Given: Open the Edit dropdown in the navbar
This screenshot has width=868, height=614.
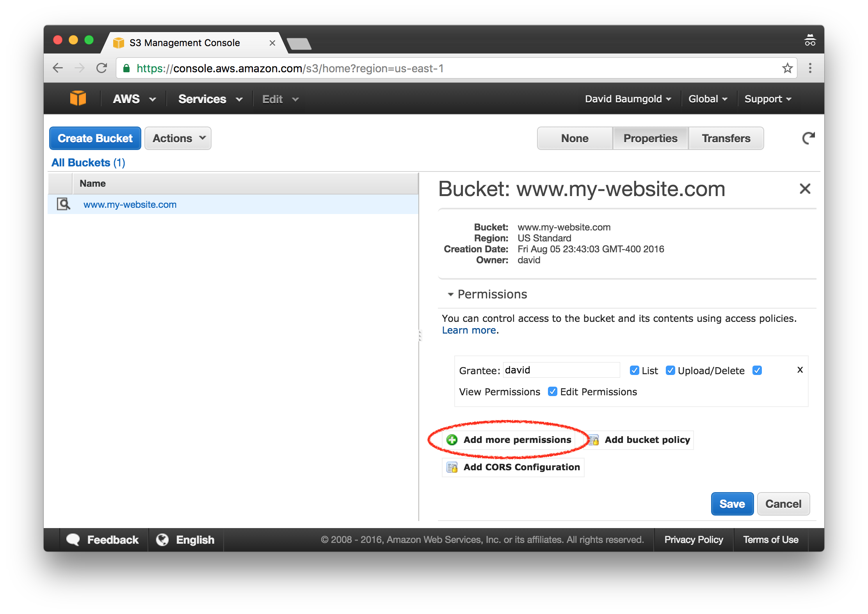Looking at the screenshot, I should pos(281,99).
